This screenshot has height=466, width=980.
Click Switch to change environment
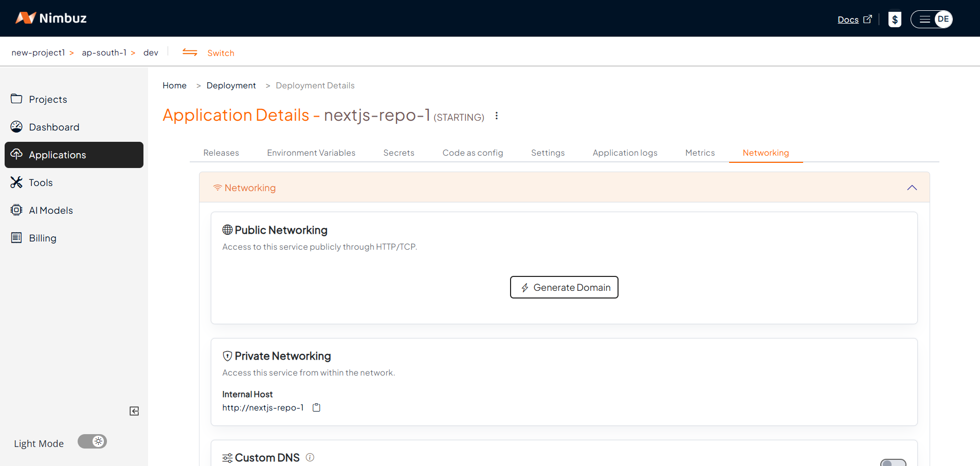[221, 53]
